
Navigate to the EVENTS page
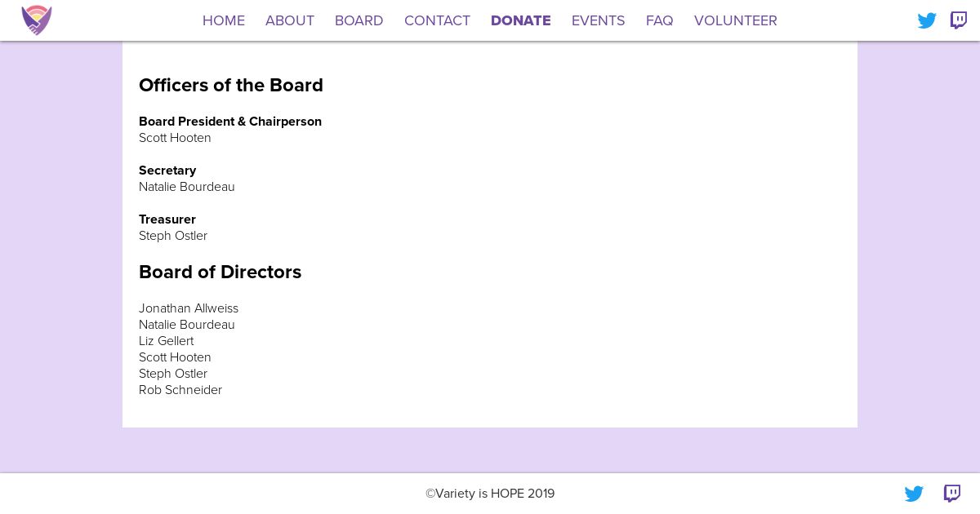[x=599, y=20]
